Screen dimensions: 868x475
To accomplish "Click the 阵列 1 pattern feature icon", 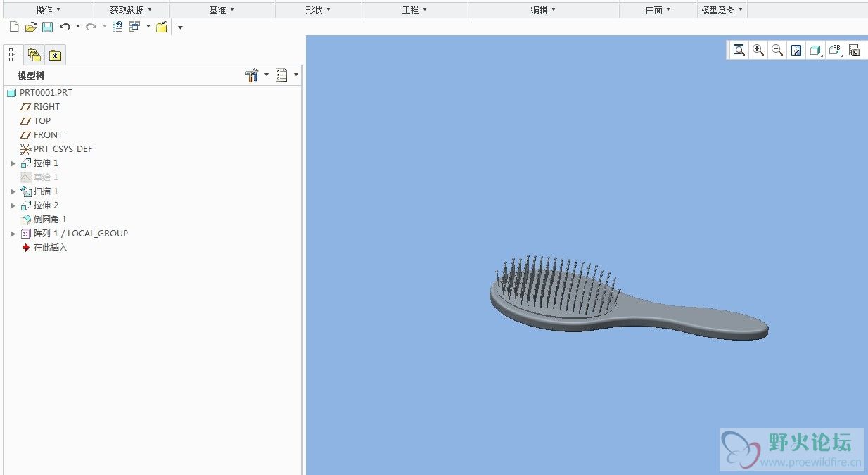I will click(26, 234).
